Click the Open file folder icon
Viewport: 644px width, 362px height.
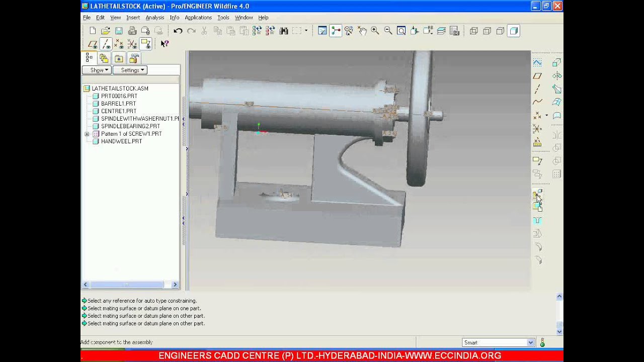(106, 31)
